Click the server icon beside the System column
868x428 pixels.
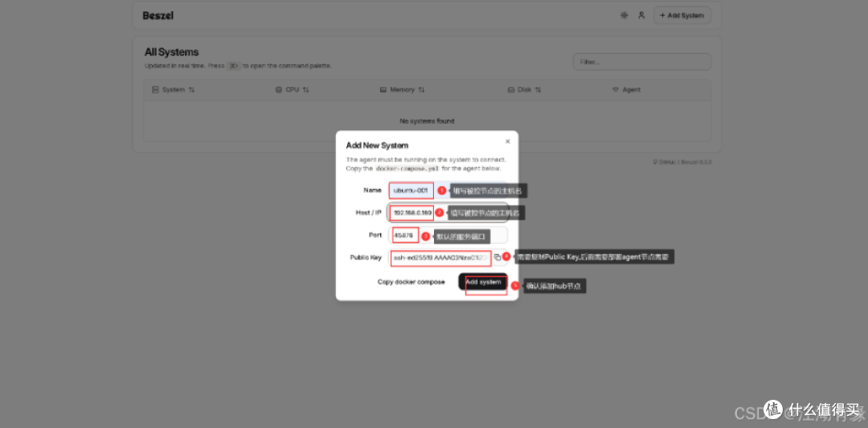(x=155, y=90)
